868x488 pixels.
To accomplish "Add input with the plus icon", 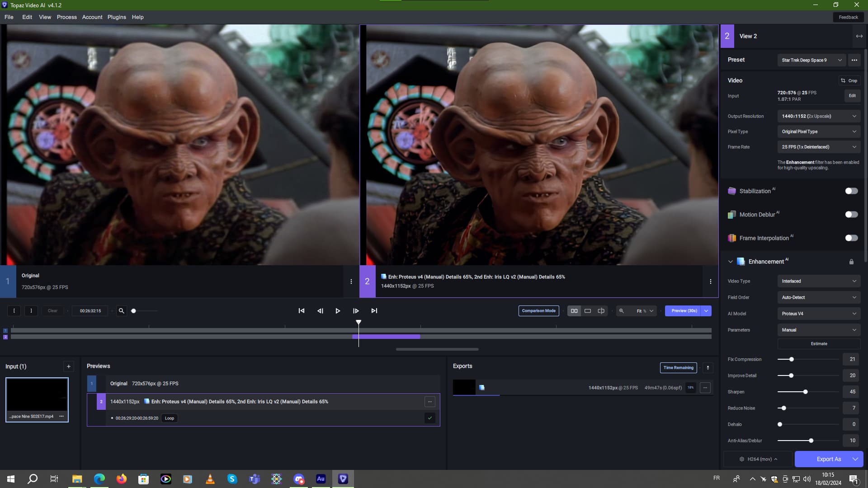I will (69, 366).
